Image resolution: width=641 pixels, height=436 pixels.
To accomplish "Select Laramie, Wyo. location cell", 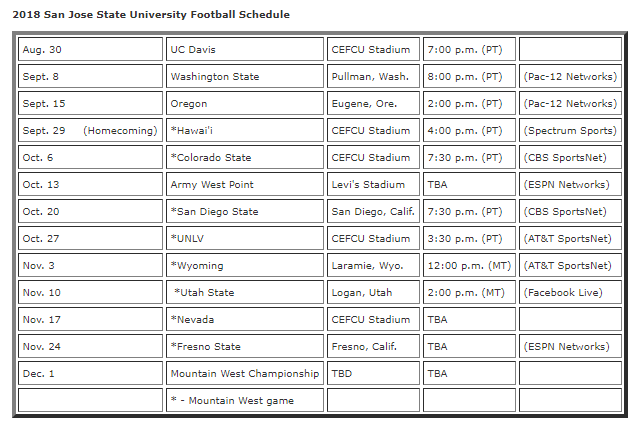I will tap(370, 266).
